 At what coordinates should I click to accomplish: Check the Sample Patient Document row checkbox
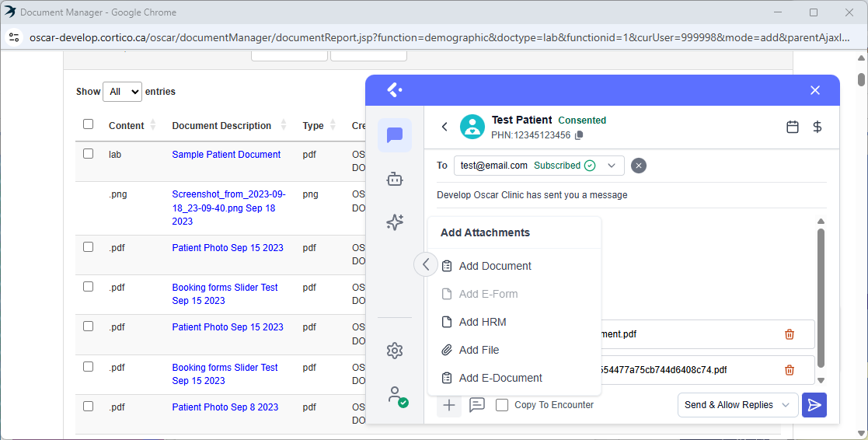point(88,153)
